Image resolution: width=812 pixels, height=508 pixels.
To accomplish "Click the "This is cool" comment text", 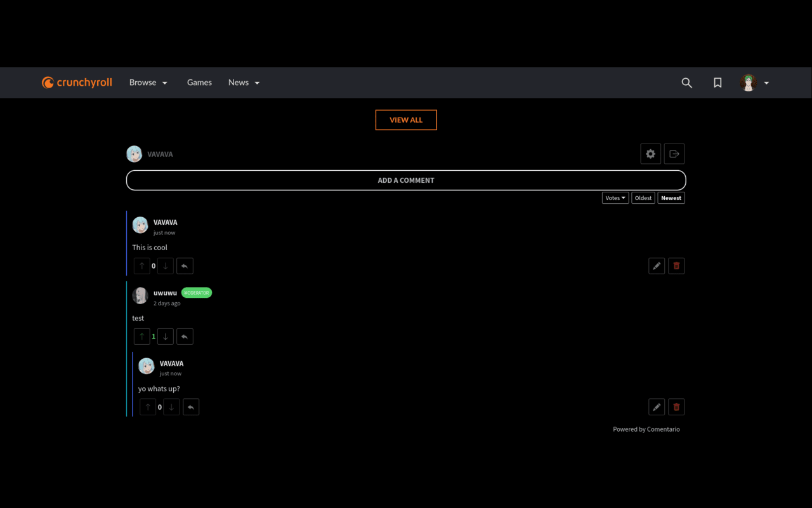I will 150,248.
